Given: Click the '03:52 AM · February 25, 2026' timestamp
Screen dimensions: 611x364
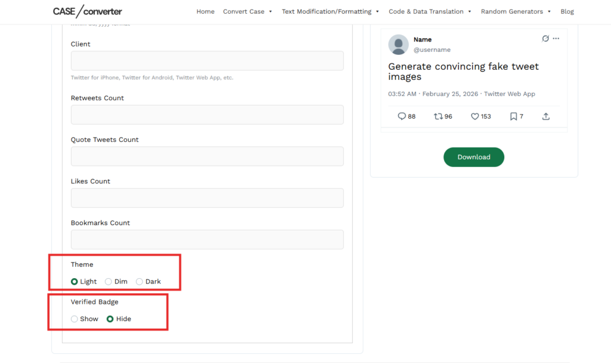Looking at the screenshot, I should [433, 94].
